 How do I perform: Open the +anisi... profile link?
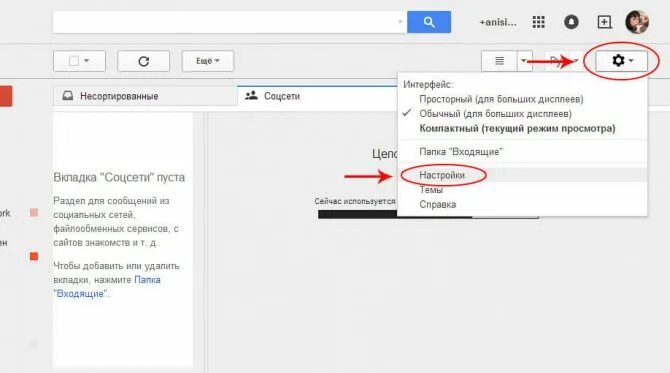click(x=498, y=22)
